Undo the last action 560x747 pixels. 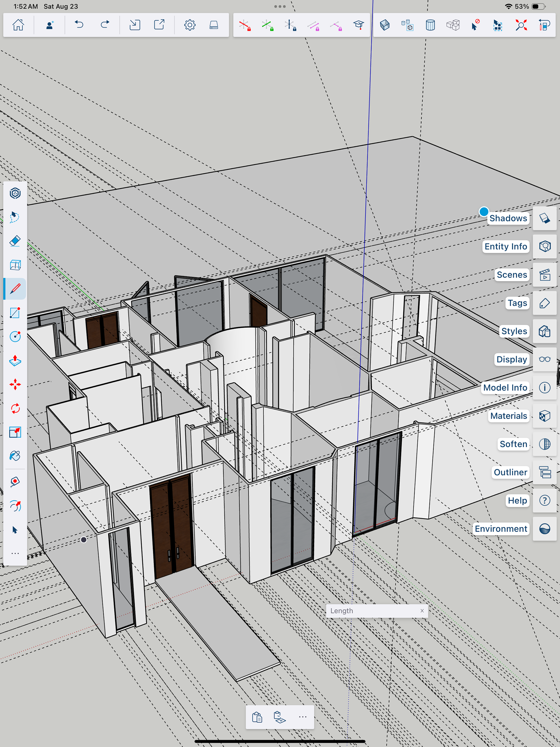[79, 25]
